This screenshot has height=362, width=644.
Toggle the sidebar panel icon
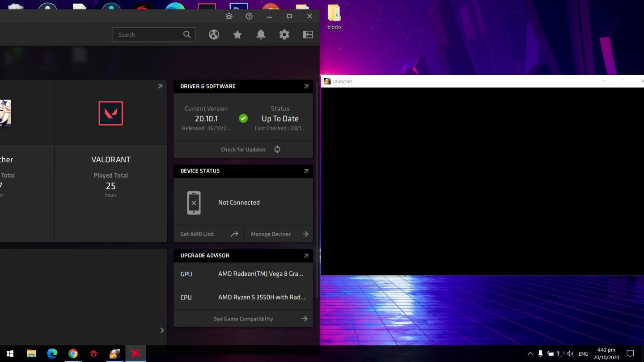click(x=308, y=34)
